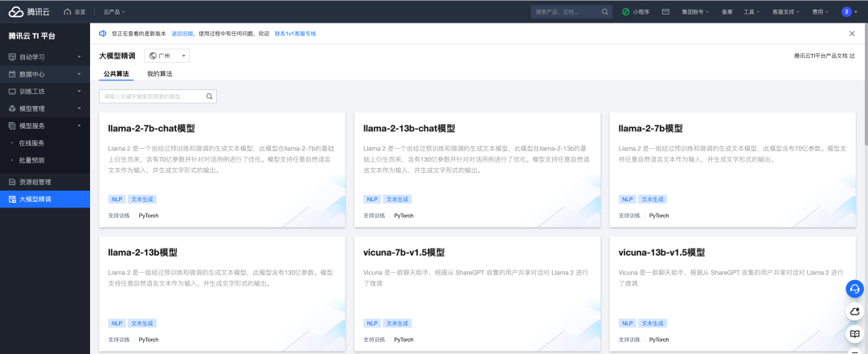Open the floating customer service headset button

854,289
